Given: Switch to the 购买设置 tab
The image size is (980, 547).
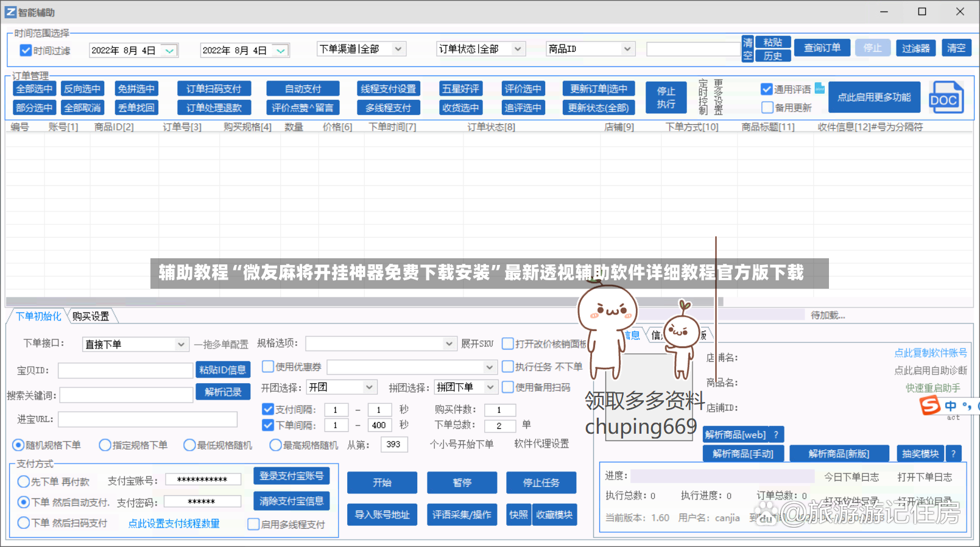Looking at the screenshot, I should [91, 316].
